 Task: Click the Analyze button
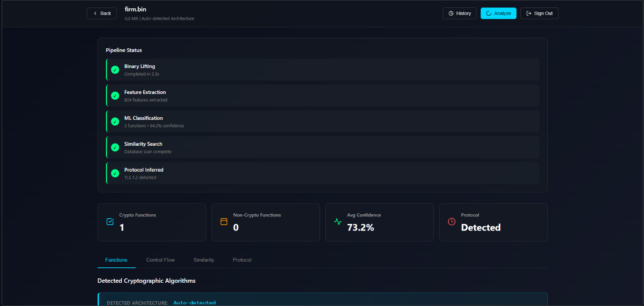498,13
